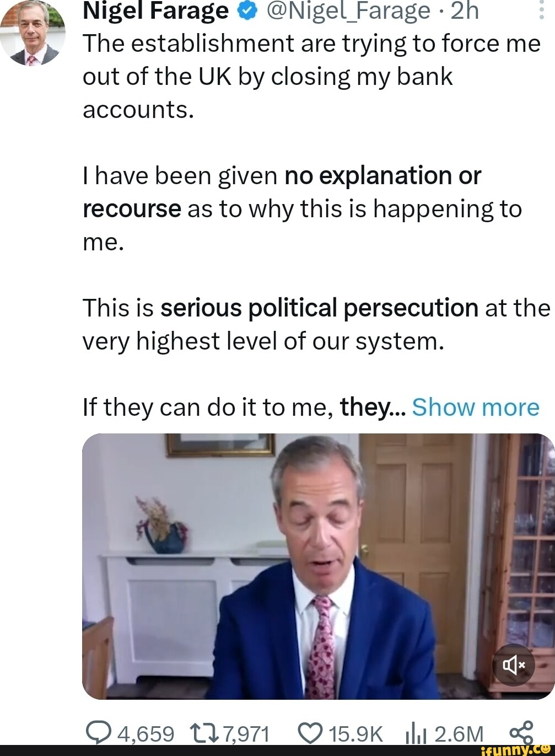Click the 15.9K likes count

(x=358, y=733)
